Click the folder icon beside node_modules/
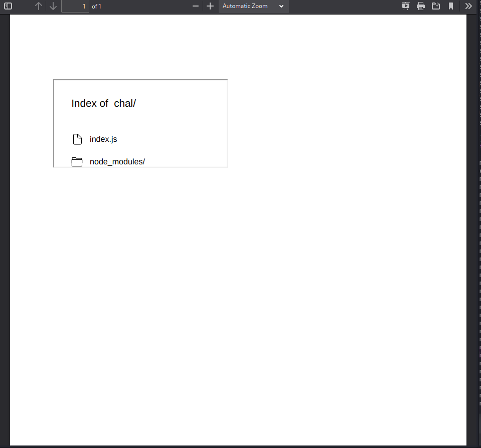 point(77,162)
